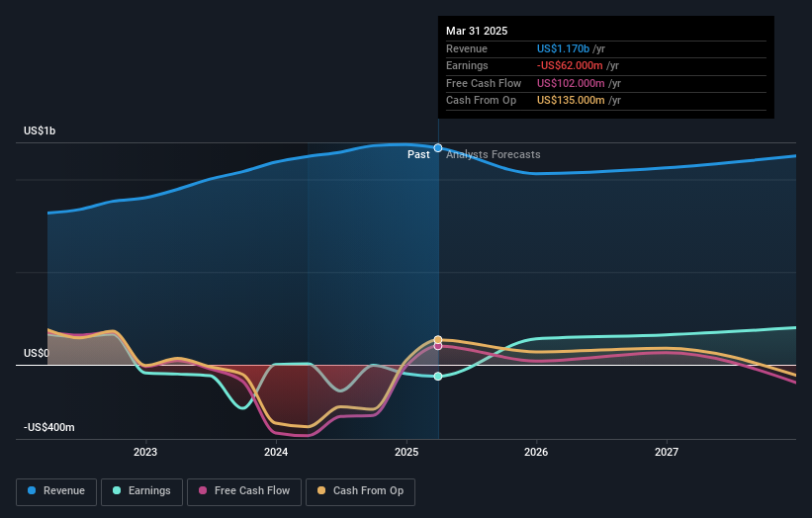Toggle the Revenue legend series
Image resolution: width=812 pixels, height=518 pixels.
tap(56, 491)
